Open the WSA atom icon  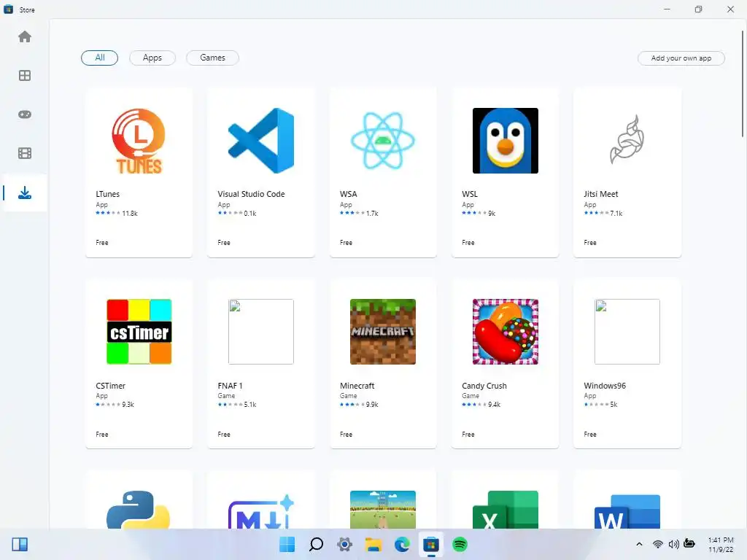pyautogui.click(x=383, y=141)
